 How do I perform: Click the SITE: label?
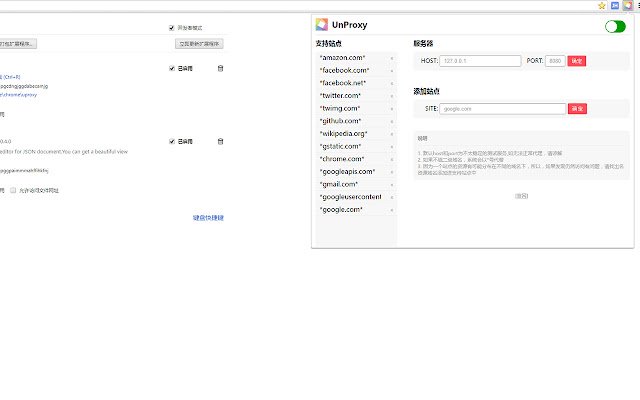coord(431,109)
